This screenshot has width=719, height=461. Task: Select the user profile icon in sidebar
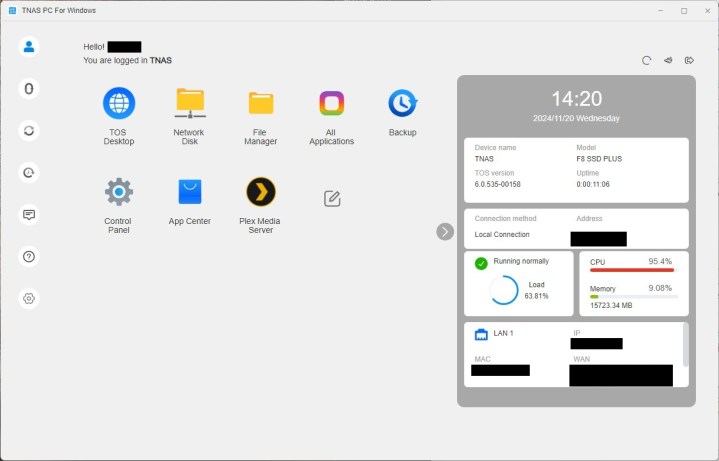click(29, 47)
